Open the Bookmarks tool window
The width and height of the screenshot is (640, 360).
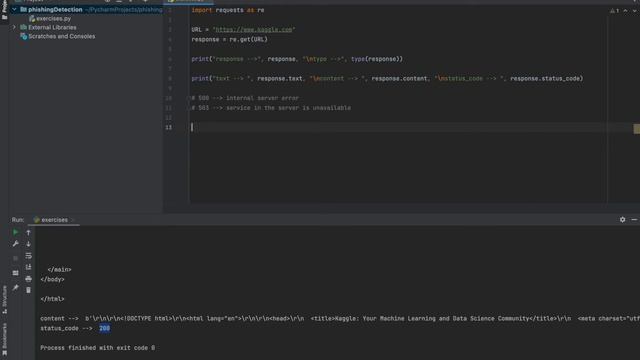pos(4,339)
